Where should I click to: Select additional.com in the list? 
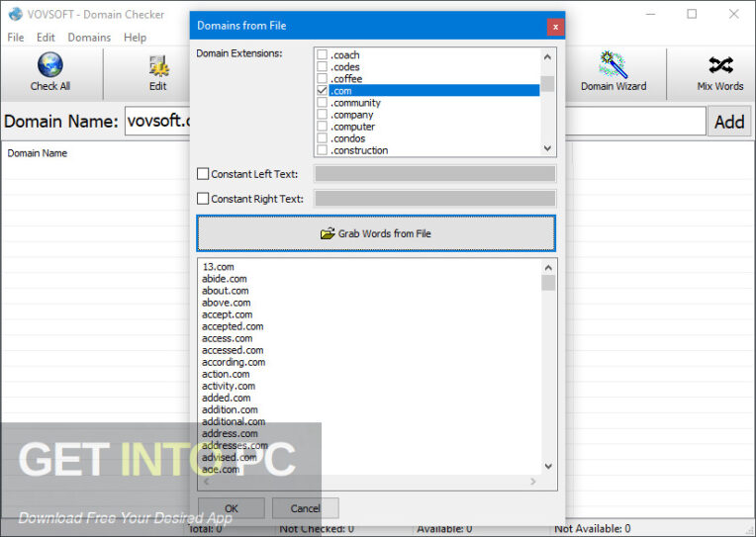coord(234,422)
